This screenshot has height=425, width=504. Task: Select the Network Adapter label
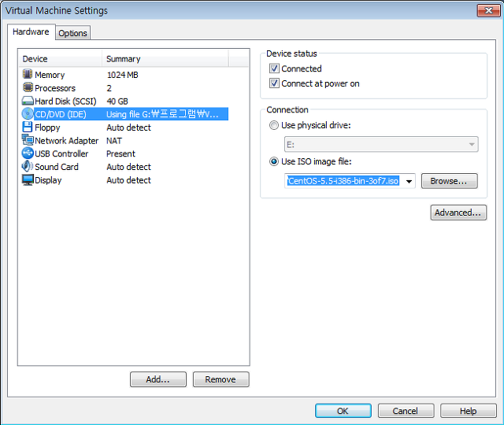[x=66, y=141]
